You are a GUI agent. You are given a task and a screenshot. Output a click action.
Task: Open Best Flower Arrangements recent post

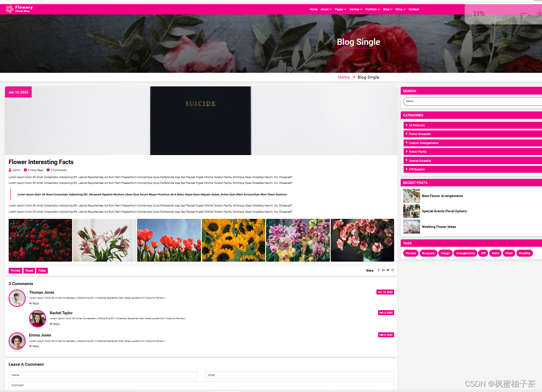442,196
